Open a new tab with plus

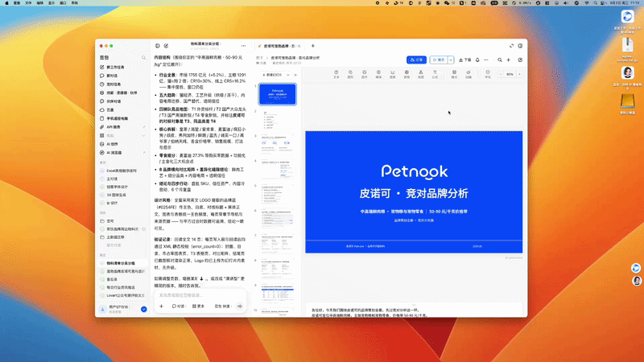(x=312, y=46)
